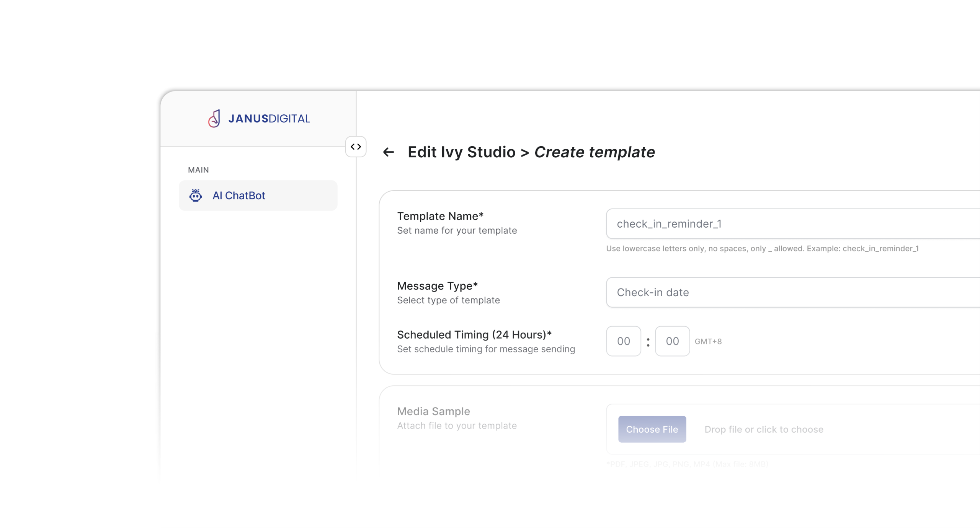Click the Create template breadcrumb title
This screenshot has width=980, height=528.
(595, 152)
